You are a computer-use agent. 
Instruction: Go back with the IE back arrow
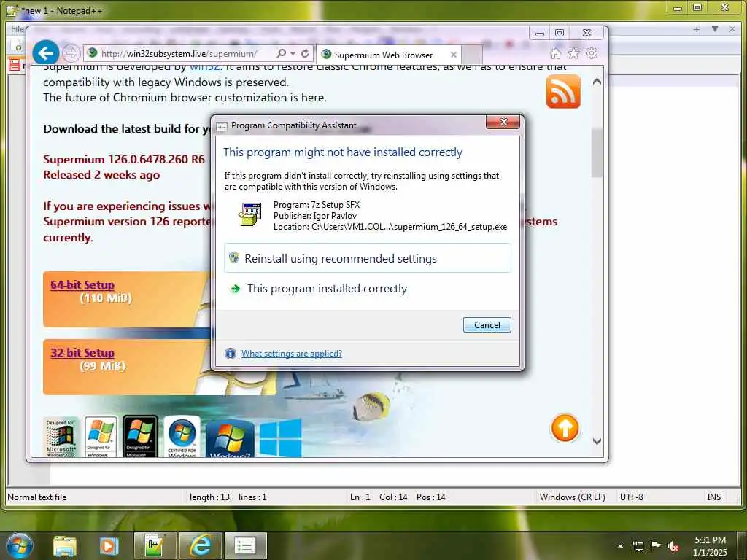tap(46, 52)
